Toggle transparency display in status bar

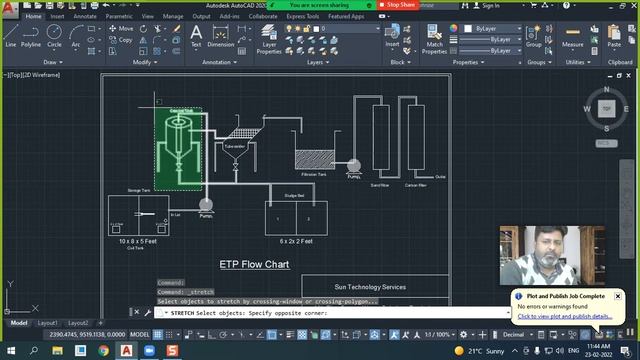(302, 335)
